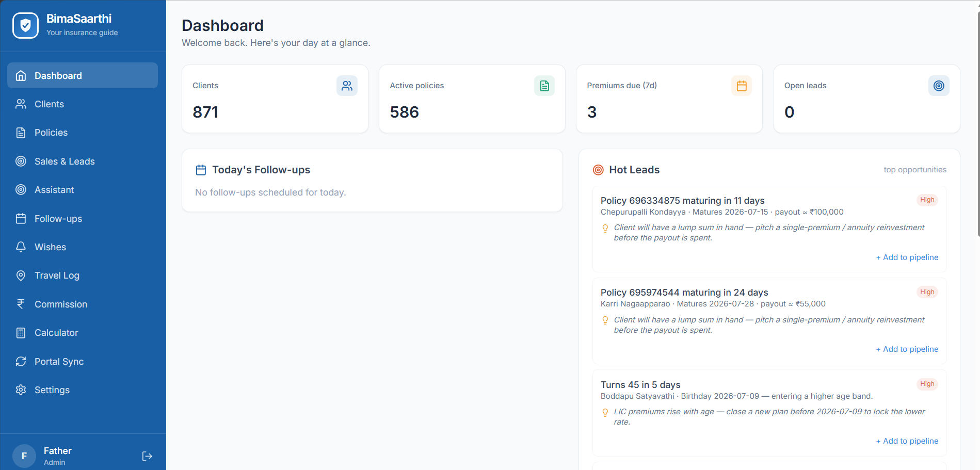Click High badge on Policy 695974544

pos(927,292)
